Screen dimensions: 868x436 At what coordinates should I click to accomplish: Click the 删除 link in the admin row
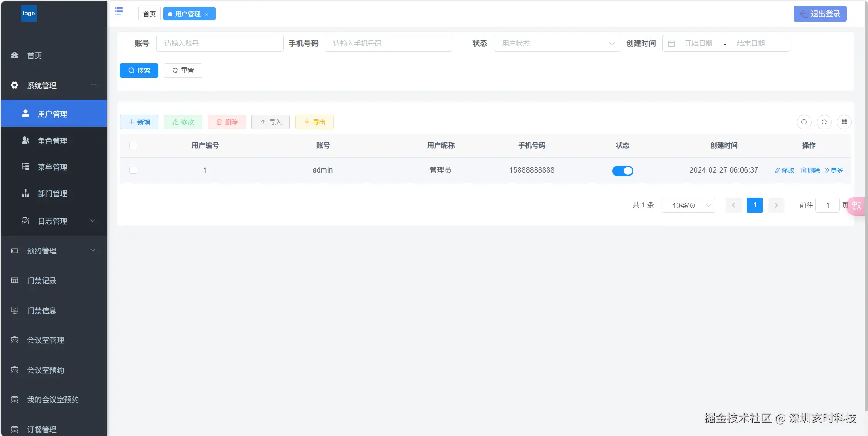tap(810, 170)
